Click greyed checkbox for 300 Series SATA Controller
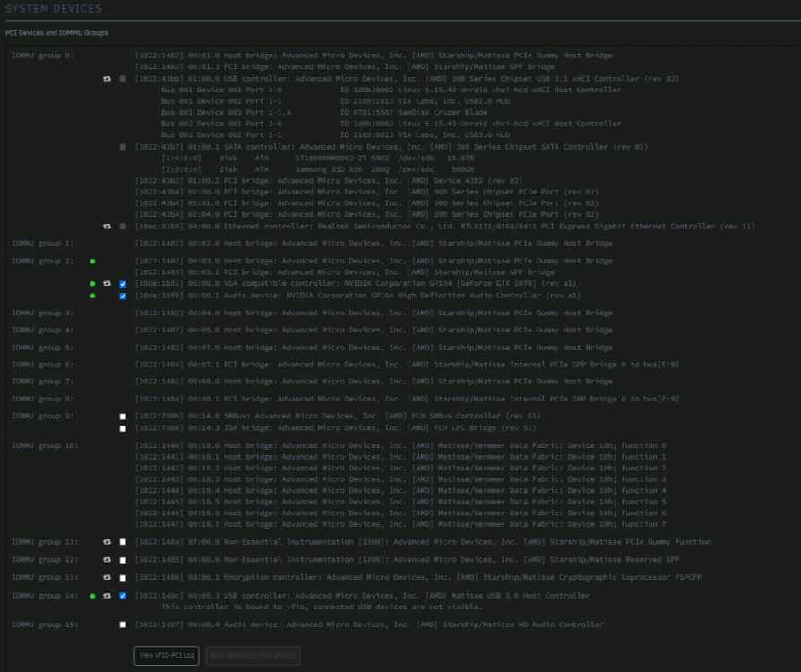801x672 pixels. (123, 147)
